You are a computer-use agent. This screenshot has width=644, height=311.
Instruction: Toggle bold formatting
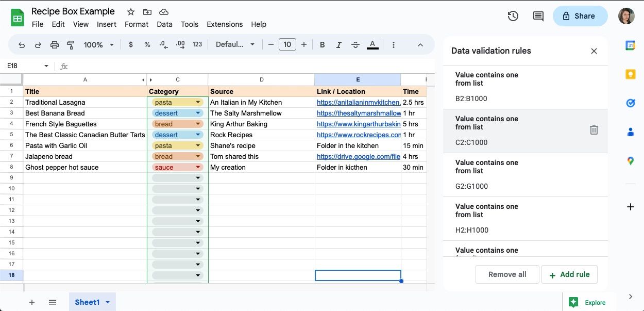[x=323, y=45]
